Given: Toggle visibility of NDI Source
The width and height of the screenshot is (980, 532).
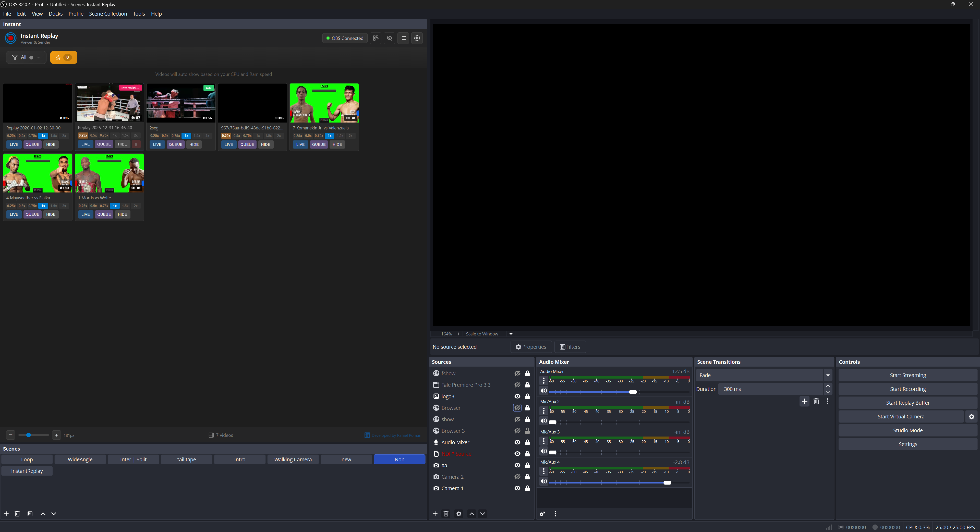Looking at the screenshot, I should 517,454.
